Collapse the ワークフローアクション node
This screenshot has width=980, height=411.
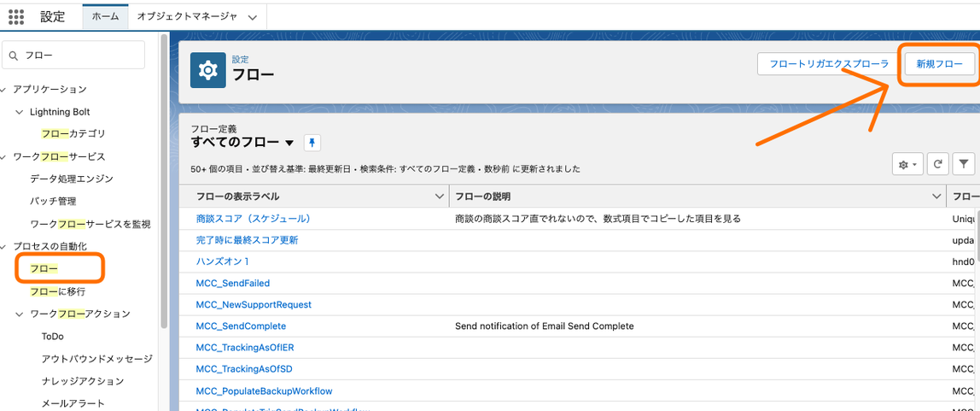pos(19,314)
